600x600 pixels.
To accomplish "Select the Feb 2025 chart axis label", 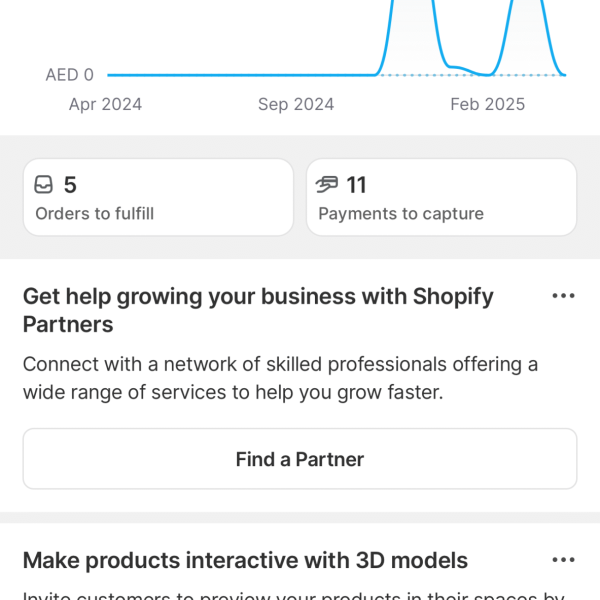I will pos(487,104).
